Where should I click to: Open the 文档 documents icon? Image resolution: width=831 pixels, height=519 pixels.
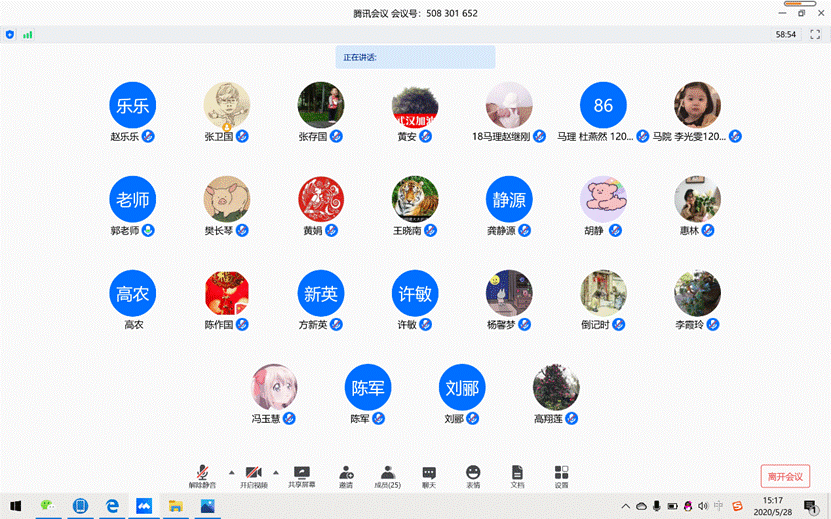click(517, 474)
